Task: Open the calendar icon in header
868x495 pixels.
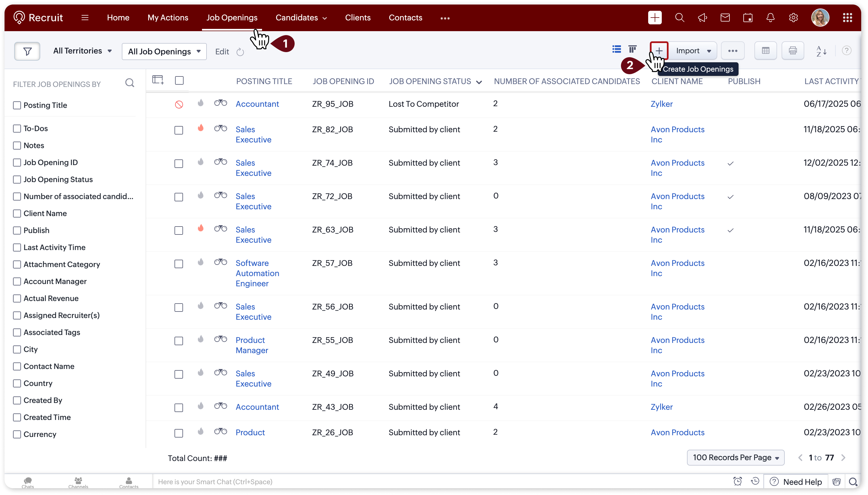Action: (748, 18)
